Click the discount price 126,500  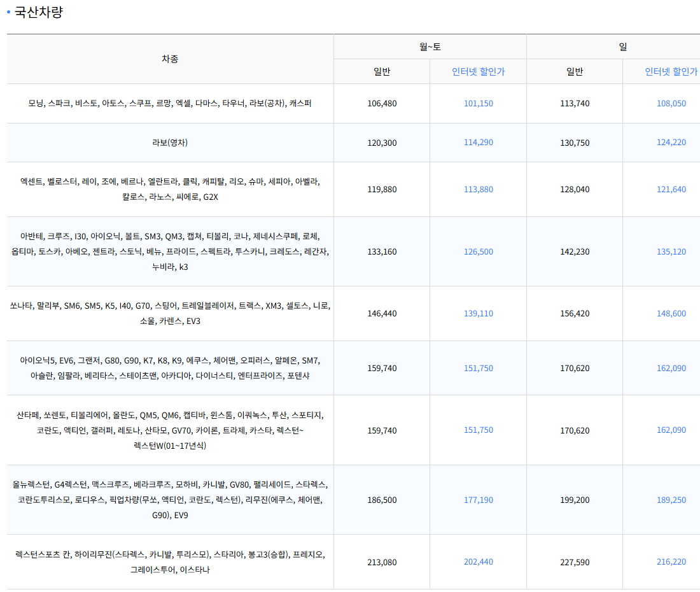(478, 251)
